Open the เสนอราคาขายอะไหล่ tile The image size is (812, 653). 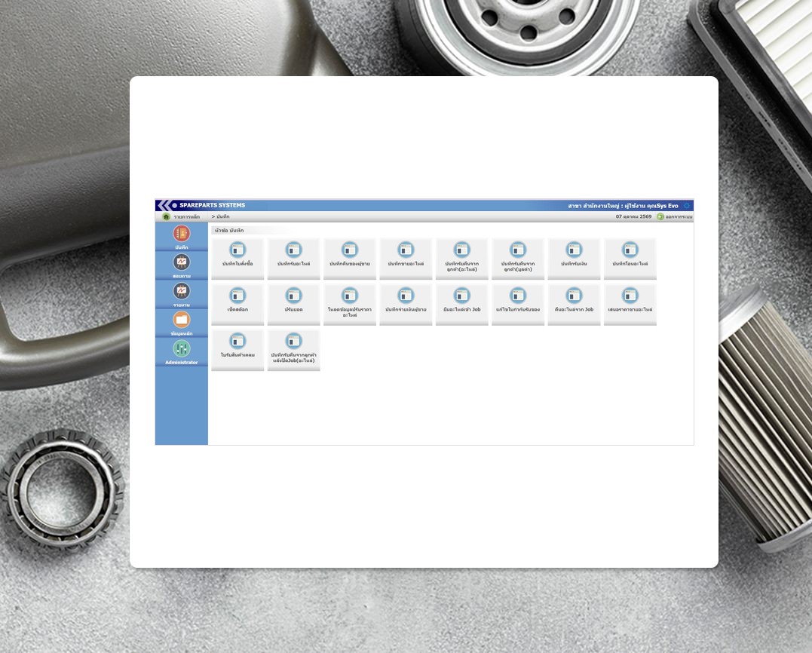click(x=630, y=305)
